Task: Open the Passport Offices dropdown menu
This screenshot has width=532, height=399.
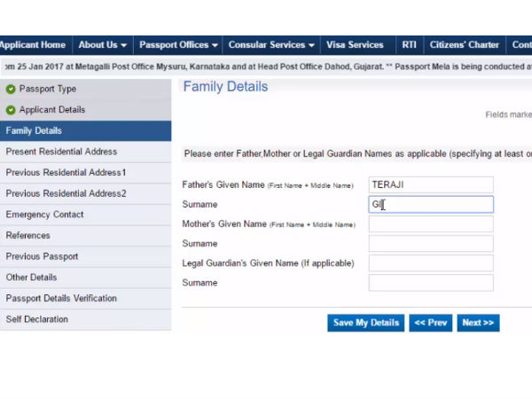Action: click(178, 45)
